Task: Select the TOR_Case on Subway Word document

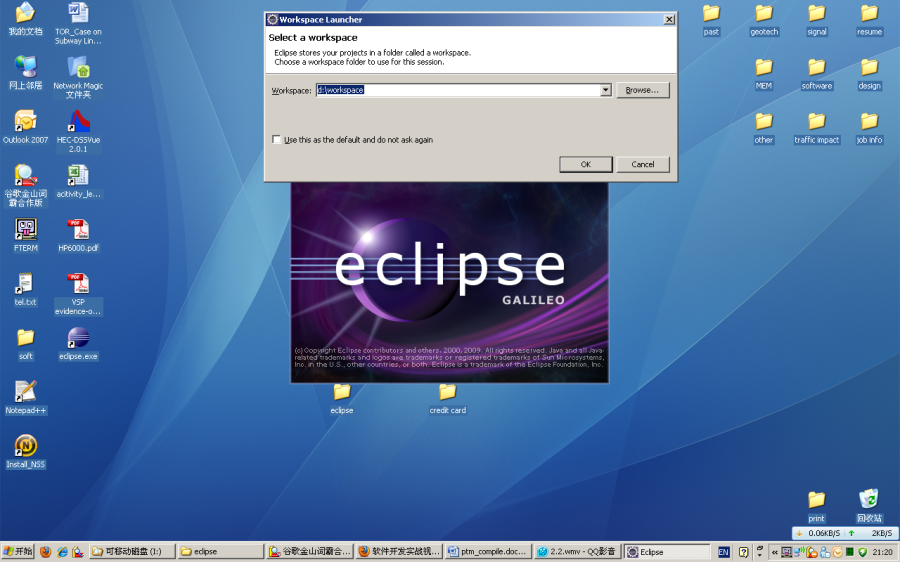Action: pyautogui.click(x=78, y=24)
